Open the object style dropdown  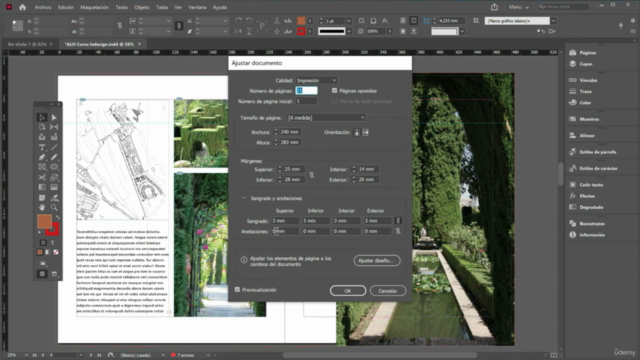point(553,21)
